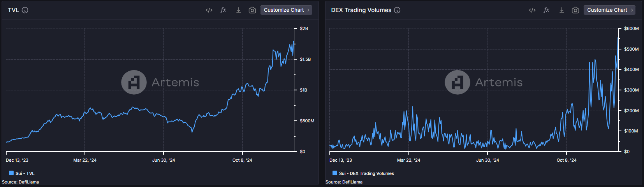Click the $500M axis label on TVL chart
The width and height of the screenshot is (644, 187).
point(307,121)
